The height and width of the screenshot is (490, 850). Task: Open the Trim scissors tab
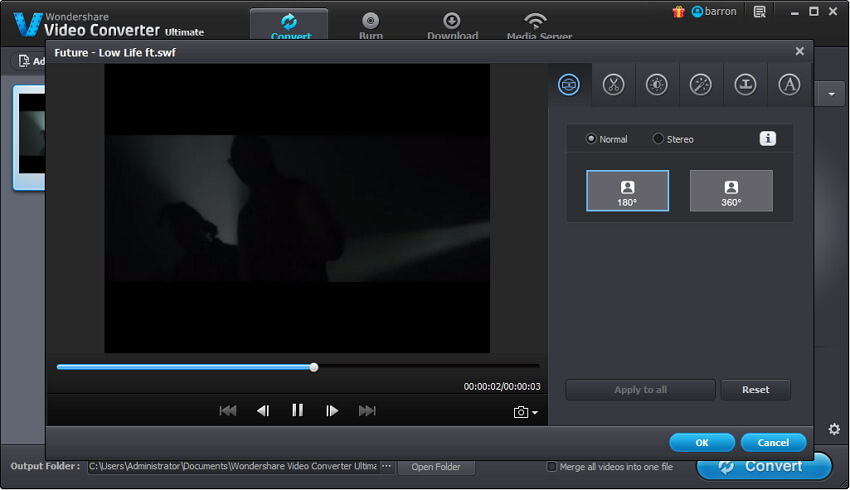click(613, 85)
